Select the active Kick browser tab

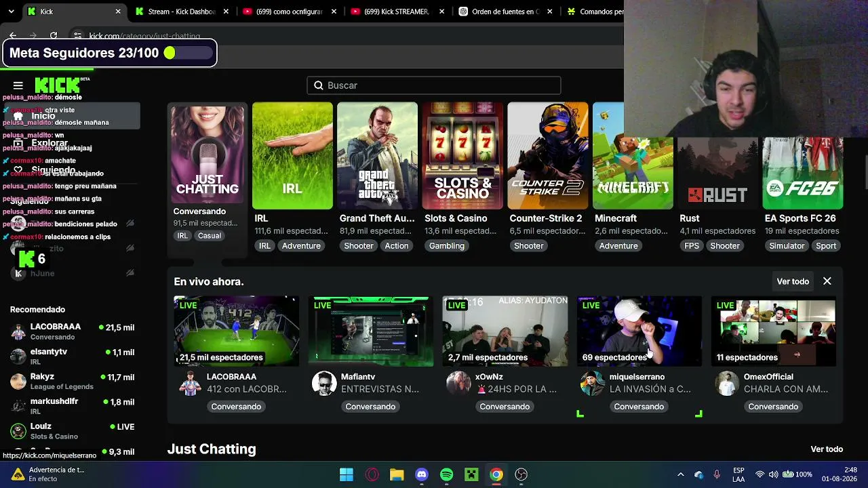[75, 12]
